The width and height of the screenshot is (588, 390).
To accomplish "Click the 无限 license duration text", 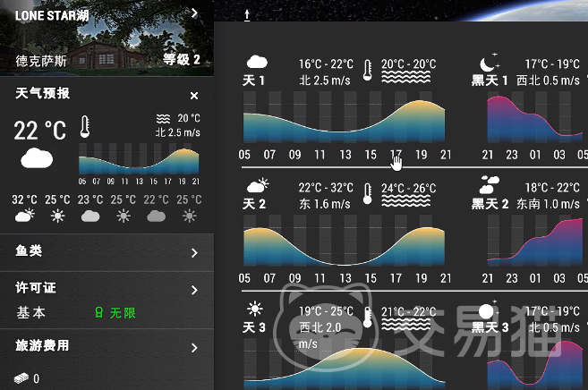I will 123,313.
